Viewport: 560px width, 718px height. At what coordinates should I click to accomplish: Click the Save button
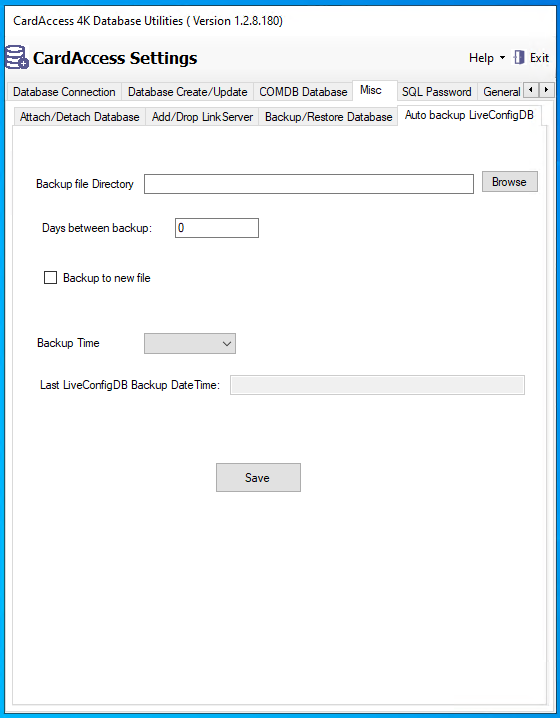[x=258, y=478]
